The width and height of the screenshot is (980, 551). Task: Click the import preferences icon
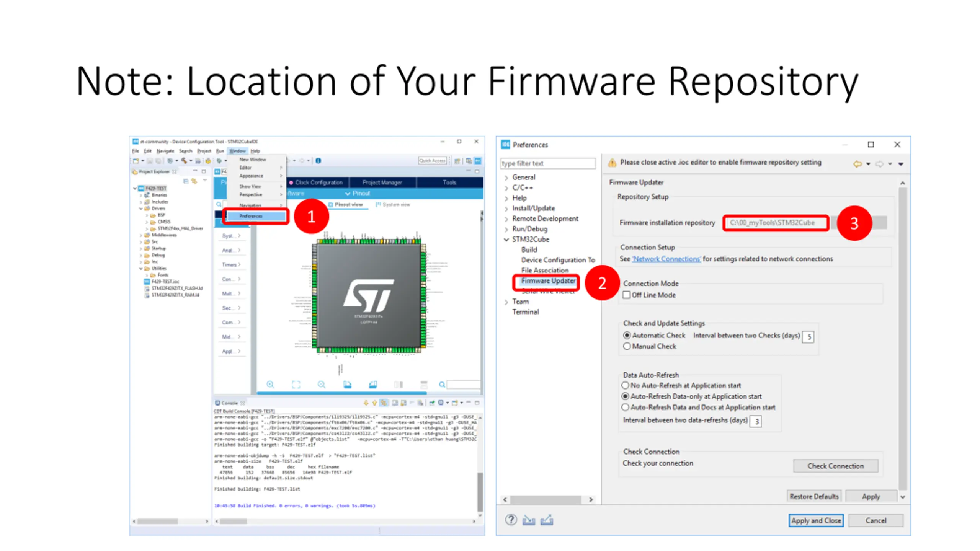(529, 520)
